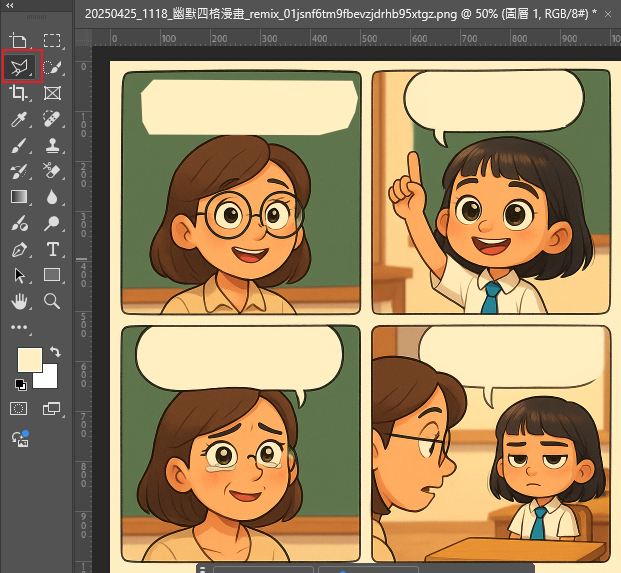Select the Clone Stamp tool
The width and height of the screenshot is (621, 573).
[52, 145]
